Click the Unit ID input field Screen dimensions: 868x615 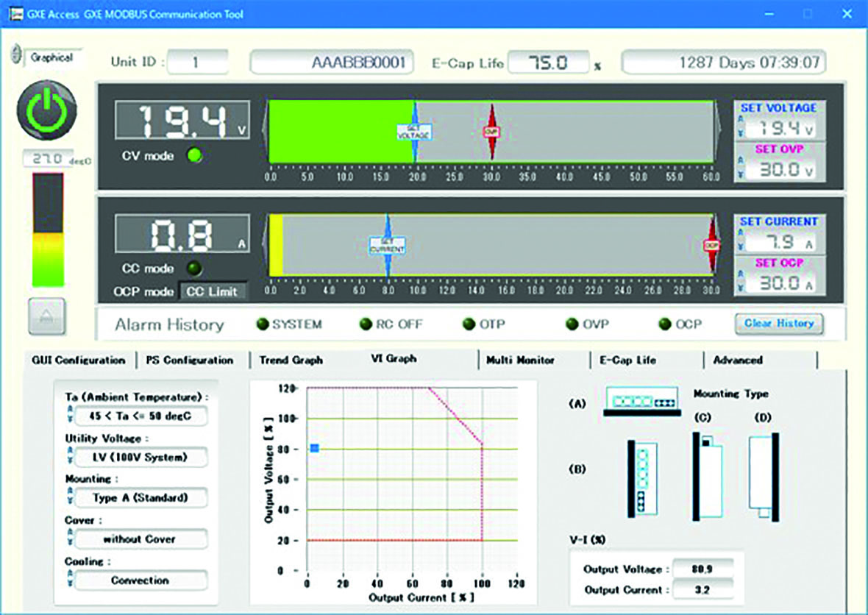[198, 62]
